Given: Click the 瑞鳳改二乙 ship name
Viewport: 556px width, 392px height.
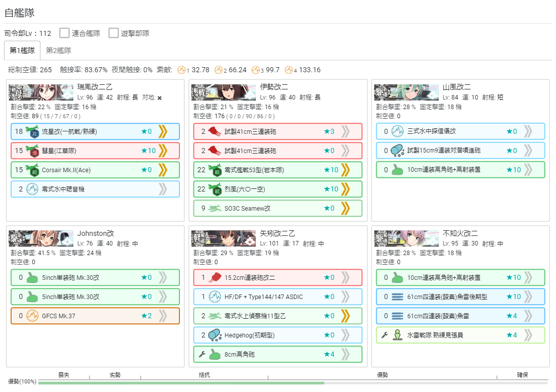Looking at the screenshot, I should click(x=95, y=87).
